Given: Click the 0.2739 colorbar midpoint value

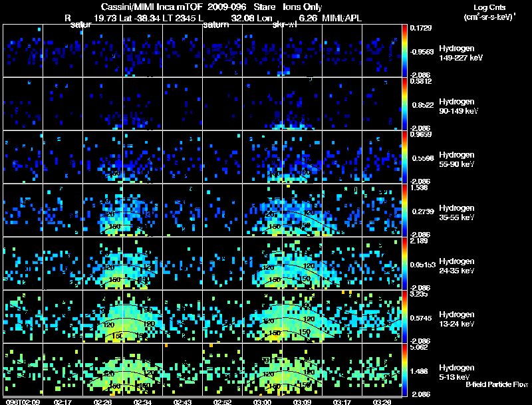Looking at the screenshot, I should (x=423, y=211).
